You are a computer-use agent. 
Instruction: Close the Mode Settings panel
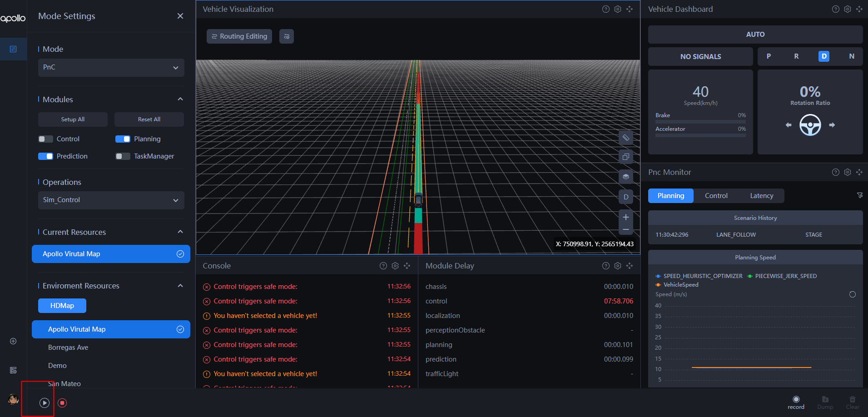pyautogui.click(x=180, y=16)
